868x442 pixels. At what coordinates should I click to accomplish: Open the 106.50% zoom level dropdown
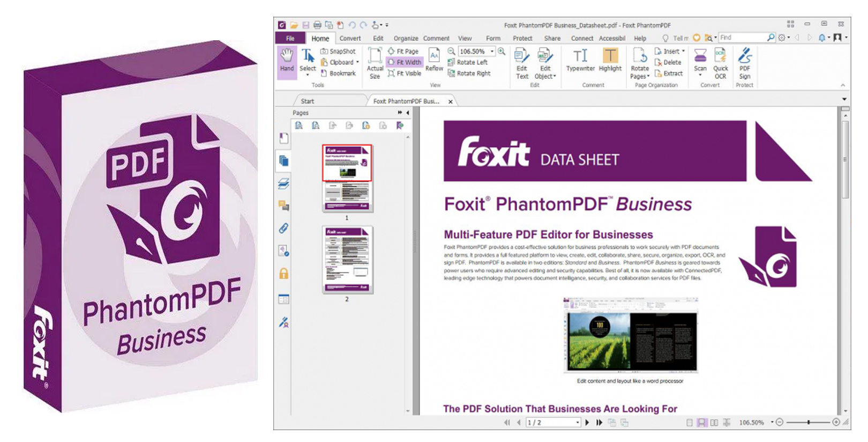click(x=492, y=51)
